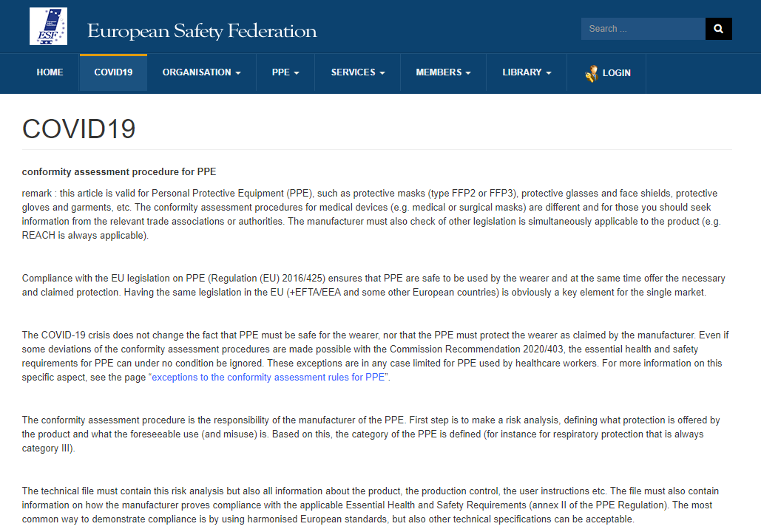Open the PPE dropdown menu

[x=285, y=72]
